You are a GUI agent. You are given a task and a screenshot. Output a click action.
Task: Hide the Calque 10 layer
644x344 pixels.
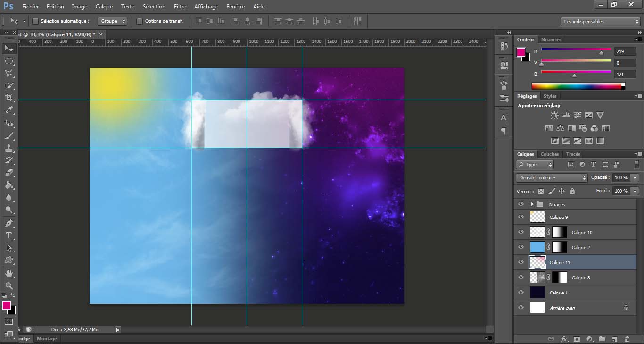[520, 232]
